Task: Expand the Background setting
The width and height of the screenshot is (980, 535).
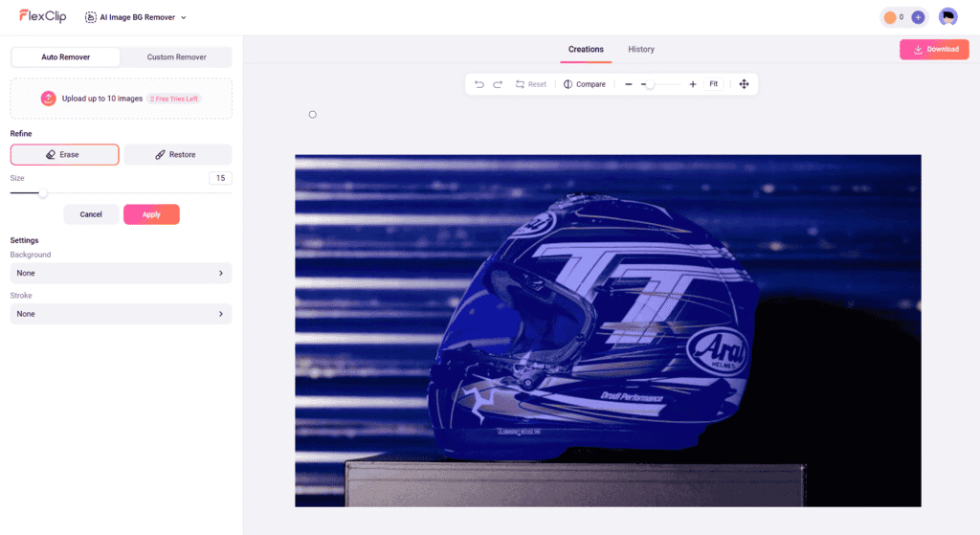Action: click(x=121, y=273)
